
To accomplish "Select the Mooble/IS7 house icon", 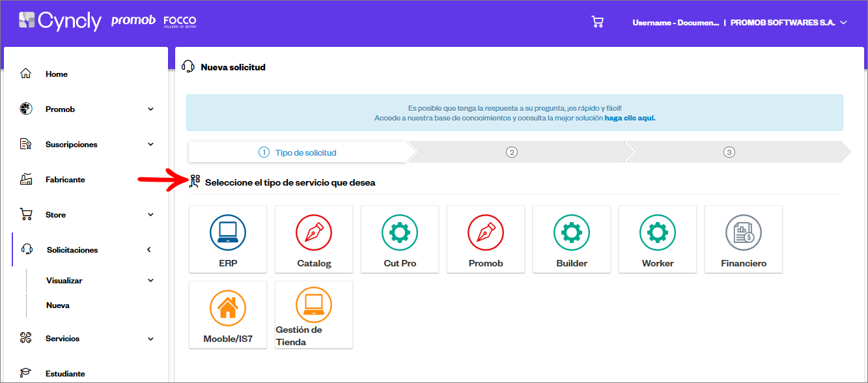I will click(228, 307).
